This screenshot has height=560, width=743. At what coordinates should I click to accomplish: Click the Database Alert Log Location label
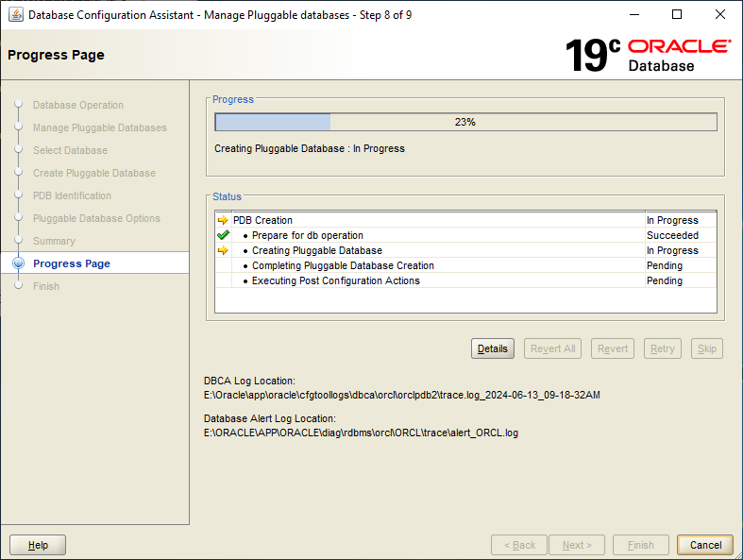[270, 418]
